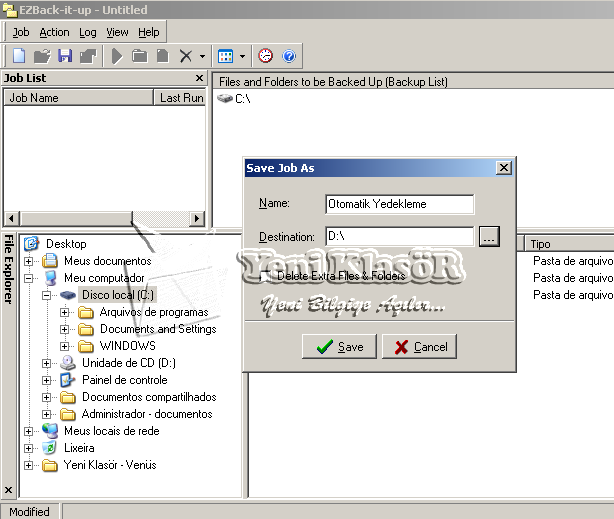Open the Action menu
The image size is (614, 519).
[x=54, y=32]
